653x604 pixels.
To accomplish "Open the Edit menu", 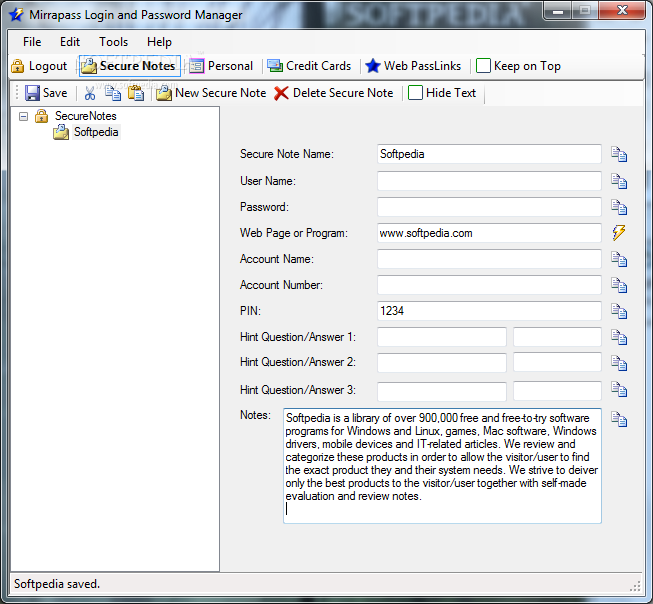I will pos(70,42).
